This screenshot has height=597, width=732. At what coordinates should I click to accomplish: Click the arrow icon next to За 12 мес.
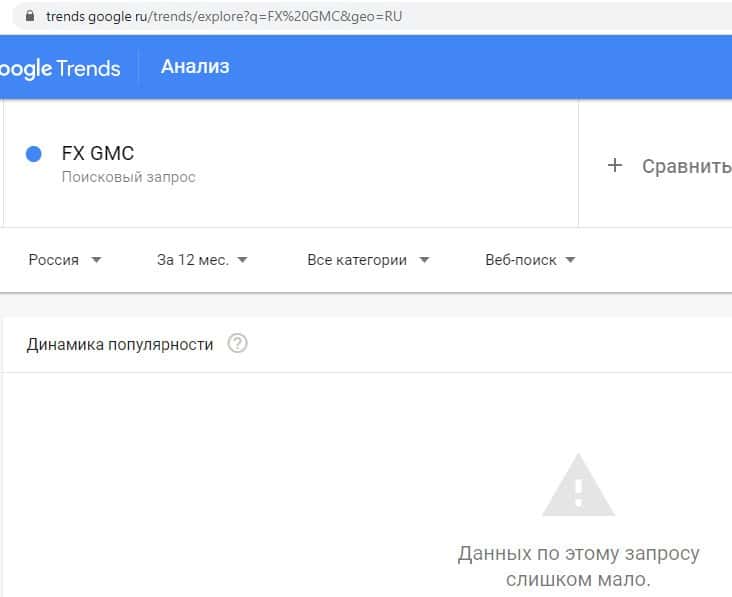point(242,260)
